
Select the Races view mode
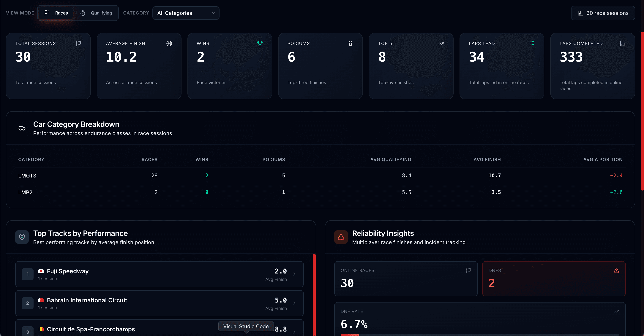click(x=56, y=13)
